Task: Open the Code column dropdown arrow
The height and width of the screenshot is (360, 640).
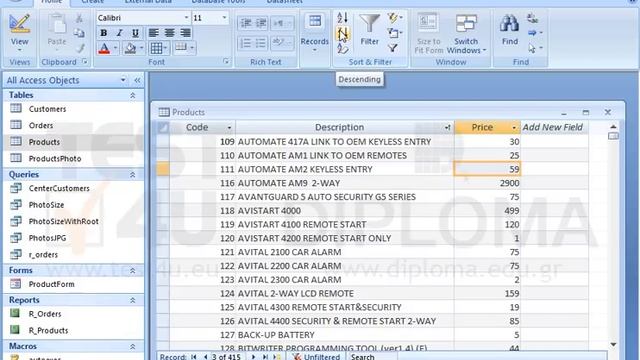Action: click(229, 128)
